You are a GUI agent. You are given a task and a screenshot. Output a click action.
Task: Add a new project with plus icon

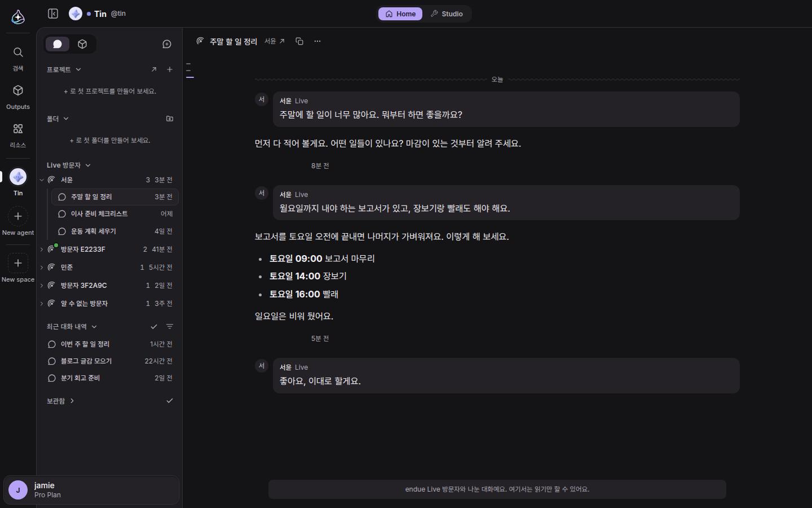[x=170, y=69]
